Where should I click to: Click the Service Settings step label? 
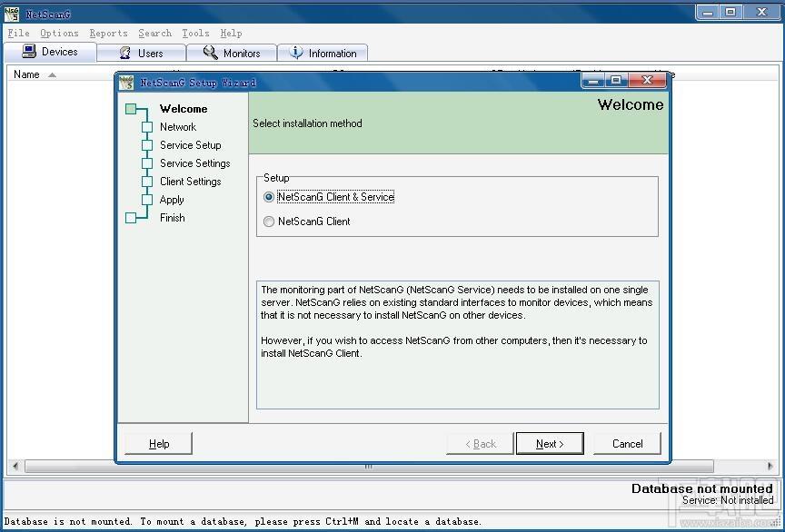coord(194,163)
